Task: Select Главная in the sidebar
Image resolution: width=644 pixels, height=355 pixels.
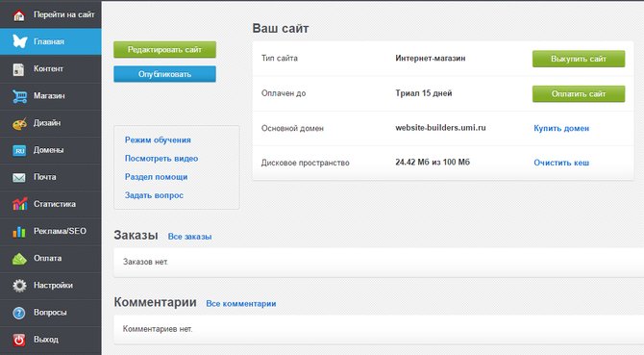Action: (49, 41)
